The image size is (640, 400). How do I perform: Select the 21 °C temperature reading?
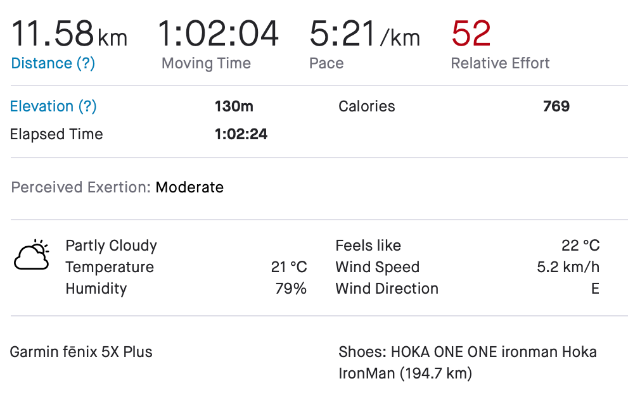288,267
